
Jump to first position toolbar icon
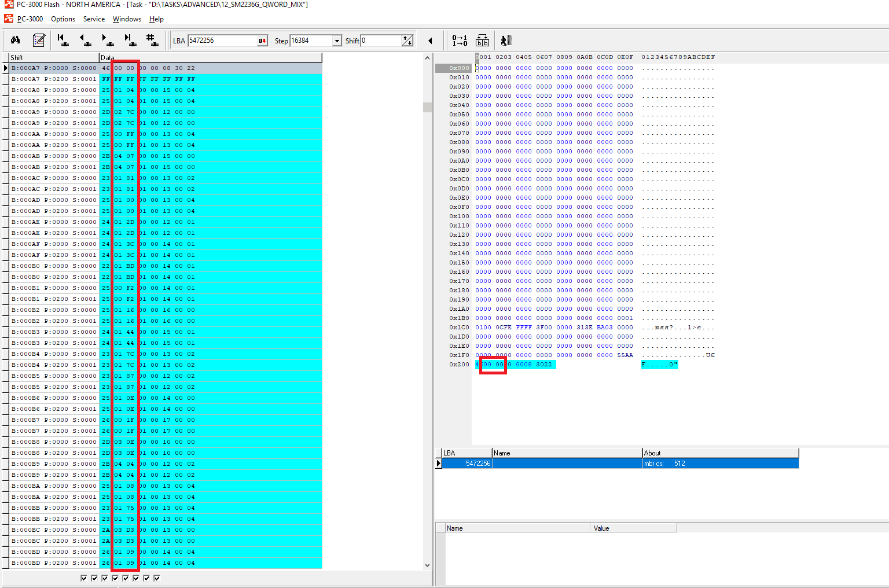pos(62,40)
